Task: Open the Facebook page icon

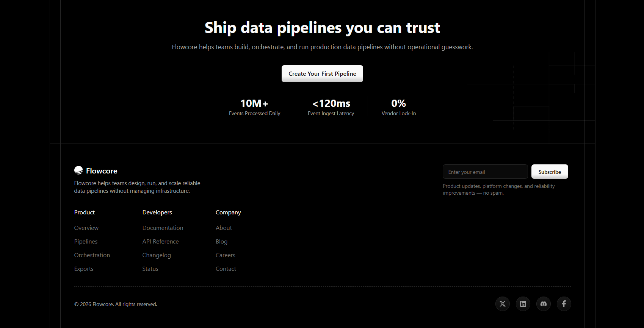Action: click(x=564, y=304)
